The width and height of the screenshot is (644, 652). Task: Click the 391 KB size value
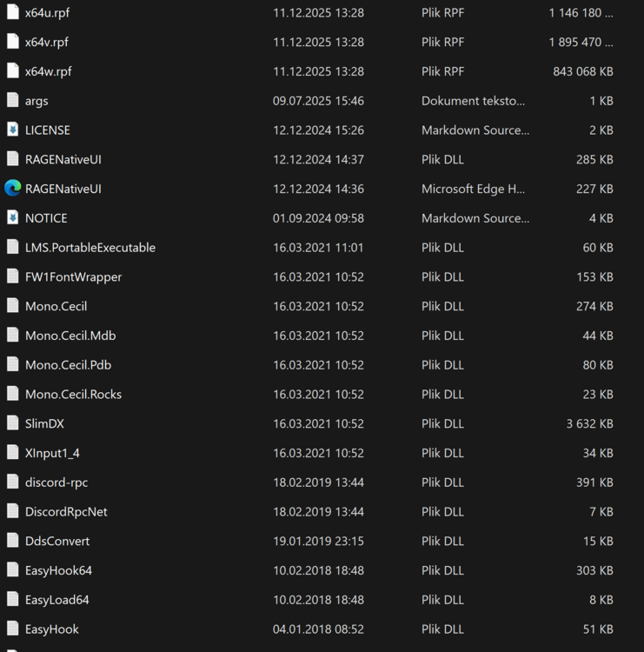tap(595, 482)
